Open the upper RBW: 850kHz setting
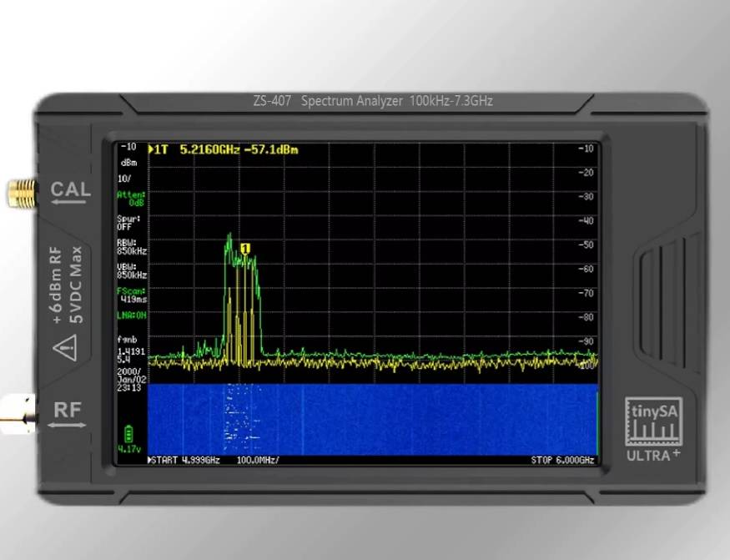 coord(132,247)
